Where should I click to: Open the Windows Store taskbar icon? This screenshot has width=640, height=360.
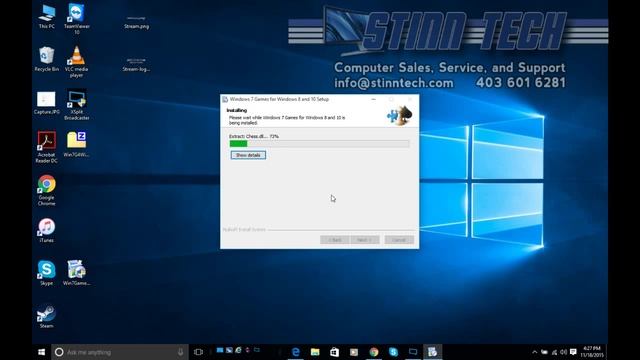click(x=334, y=352)
